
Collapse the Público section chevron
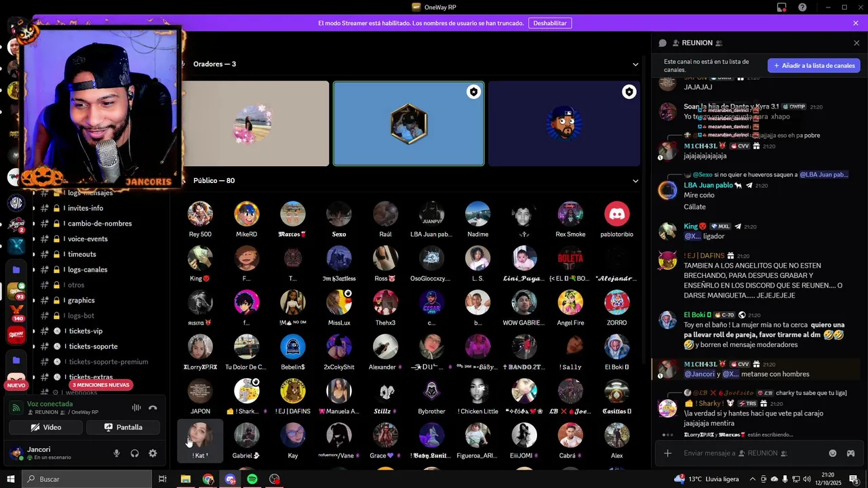(x=635, y=181)
